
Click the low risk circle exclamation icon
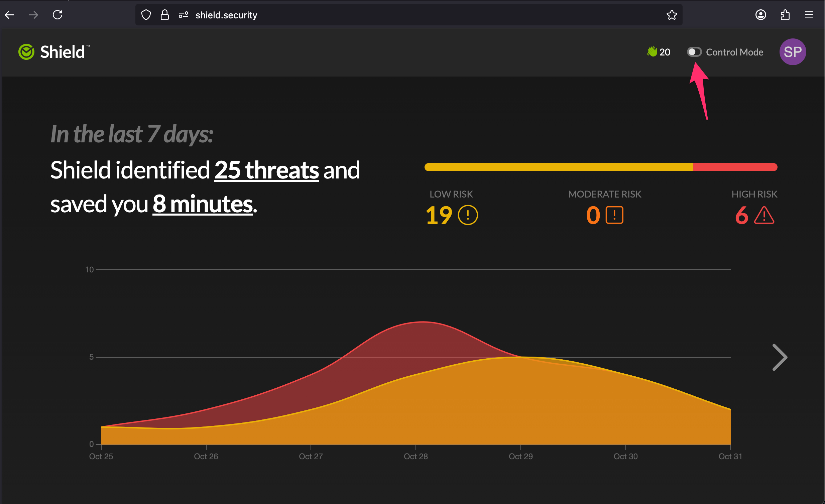[x=467, y=215]
